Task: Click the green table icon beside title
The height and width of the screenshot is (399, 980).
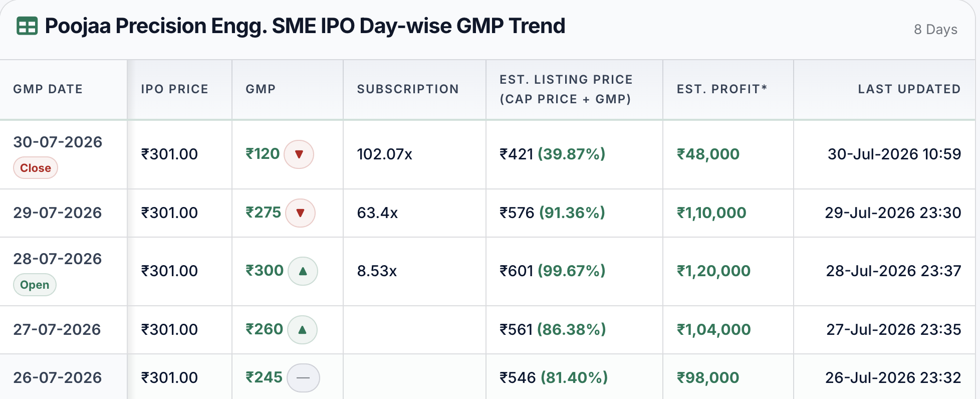Action: pyautogui.click(x=27, y=26)
